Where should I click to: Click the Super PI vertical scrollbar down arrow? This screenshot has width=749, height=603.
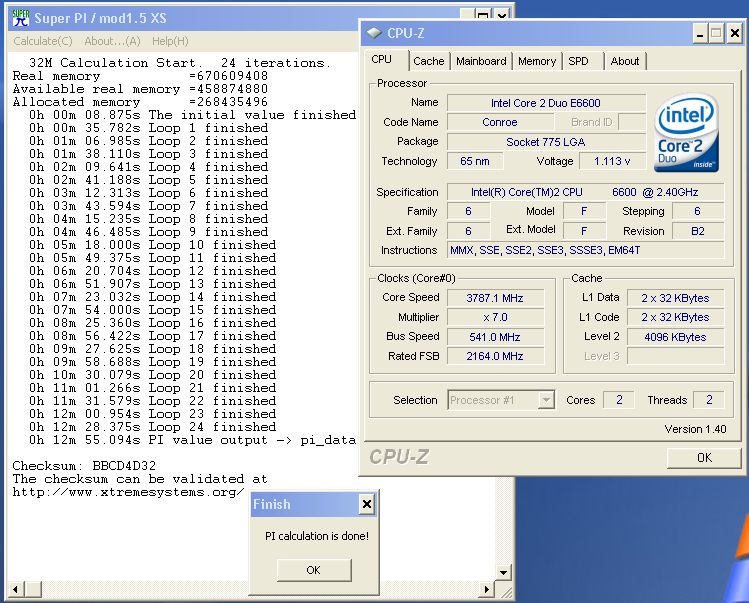click(x=503, y=572)
